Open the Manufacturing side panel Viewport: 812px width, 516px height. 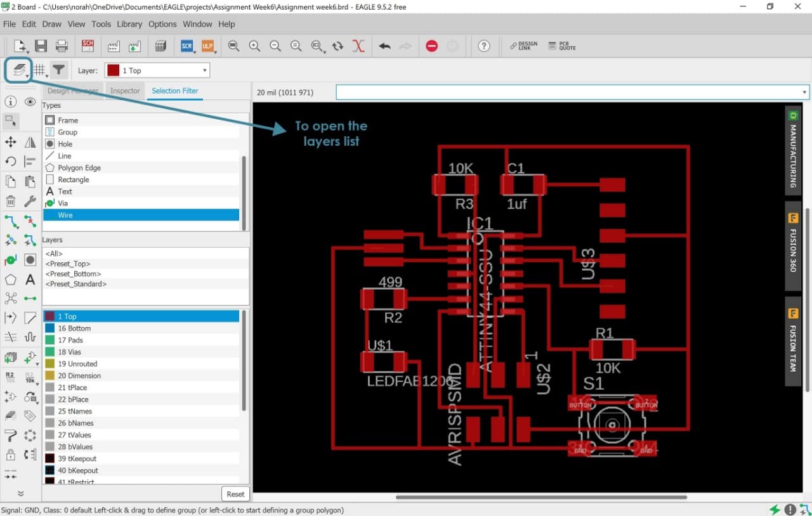pyautogui.click(x=792, y=150)
